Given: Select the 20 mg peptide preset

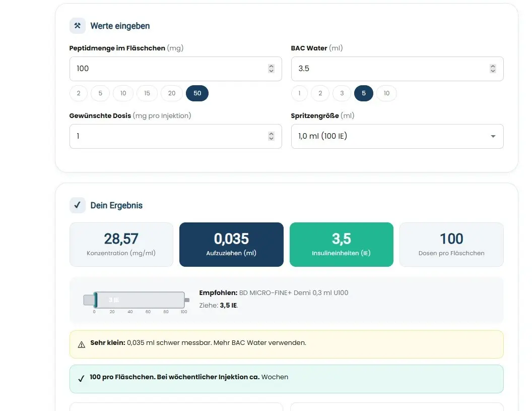Looking at the screenshot, I should click(x=172, y=93).
